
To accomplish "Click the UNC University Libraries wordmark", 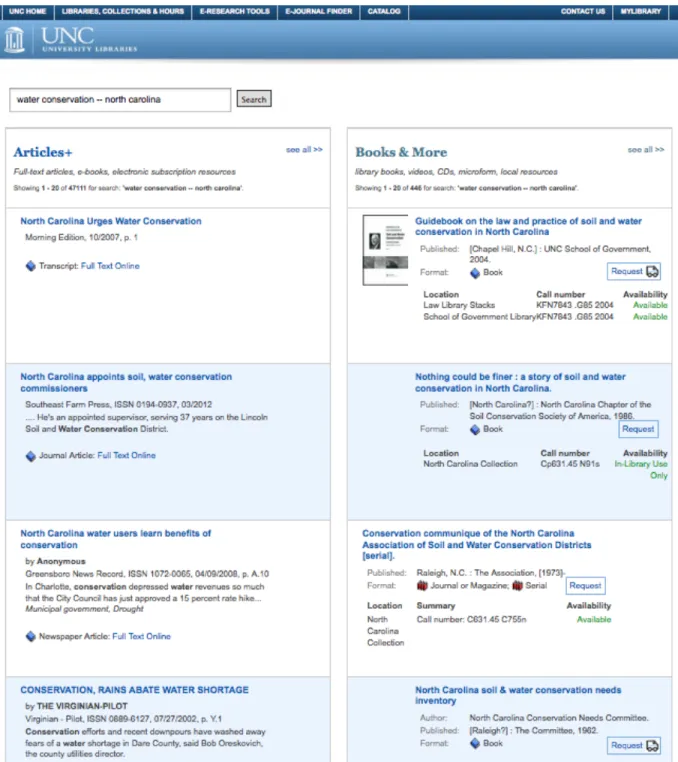I will 89,39.
